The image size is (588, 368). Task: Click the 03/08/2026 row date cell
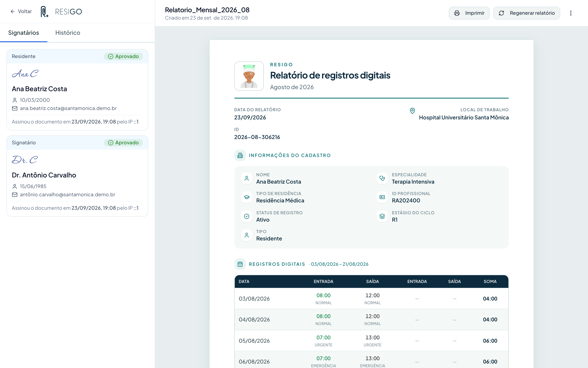coord(254,299)
